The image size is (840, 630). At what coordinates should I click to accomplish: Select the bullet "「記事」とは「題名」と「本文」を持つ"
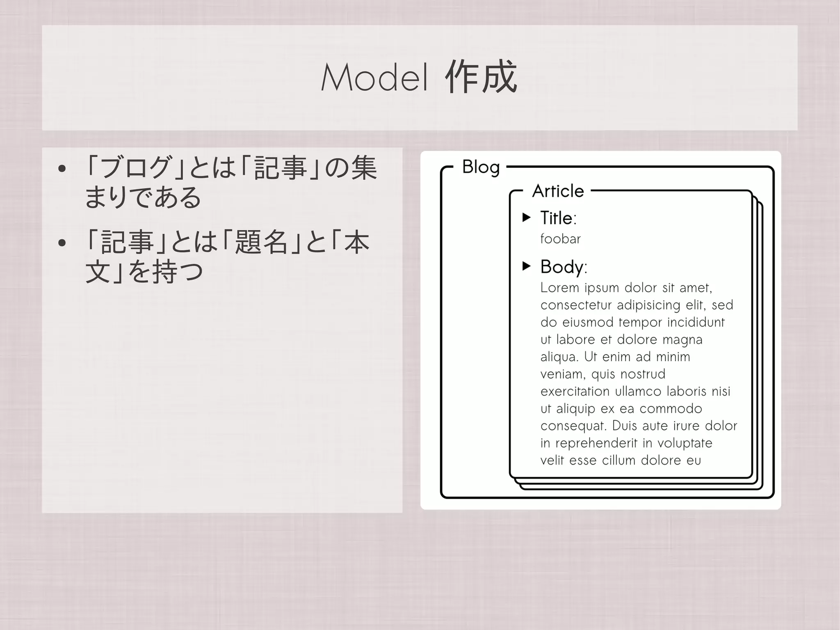pos(227,257)
